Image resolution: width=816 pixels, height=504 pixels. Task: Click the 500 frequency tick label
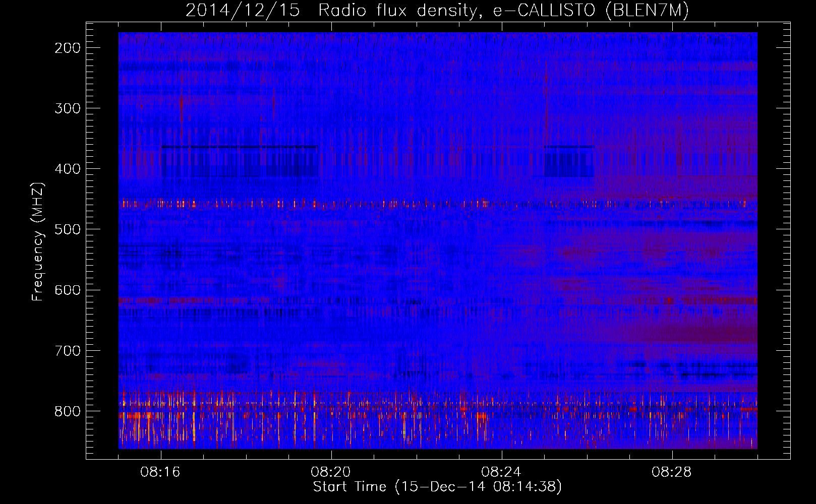[x=68, y=229]
